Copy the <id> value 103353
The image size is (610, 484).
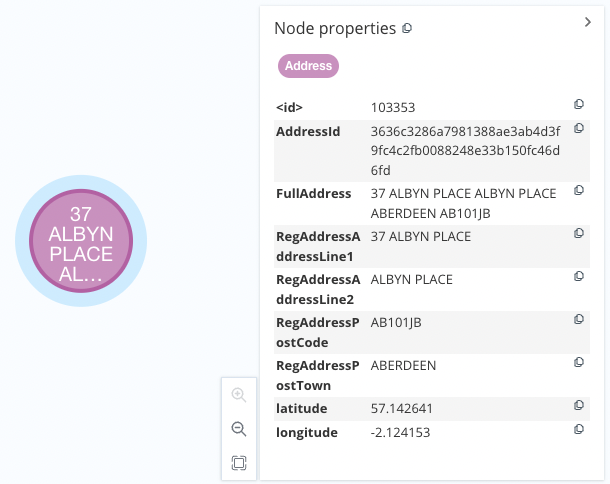[578, 105]
